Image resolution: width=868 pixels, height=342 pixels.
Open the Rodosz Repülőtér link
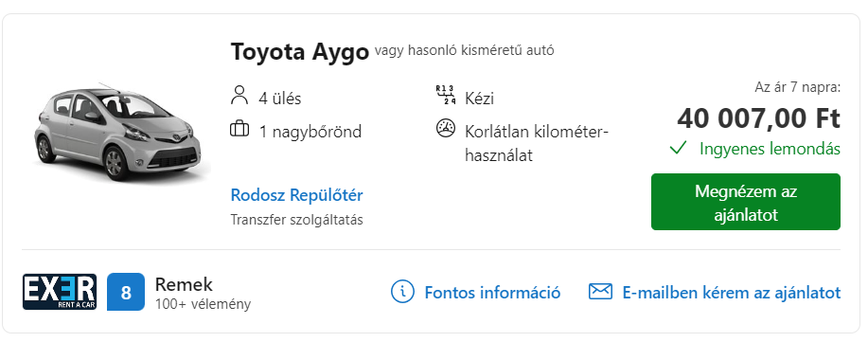(296, 195)
